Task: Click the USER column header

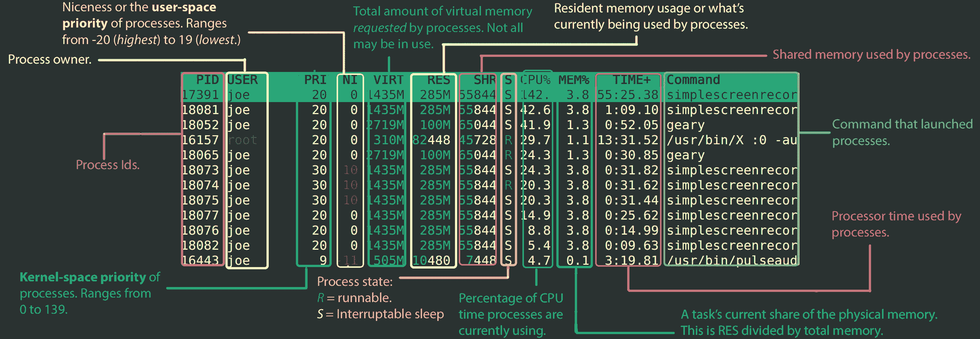Action: pyautogui.click(x=242, y=80)
